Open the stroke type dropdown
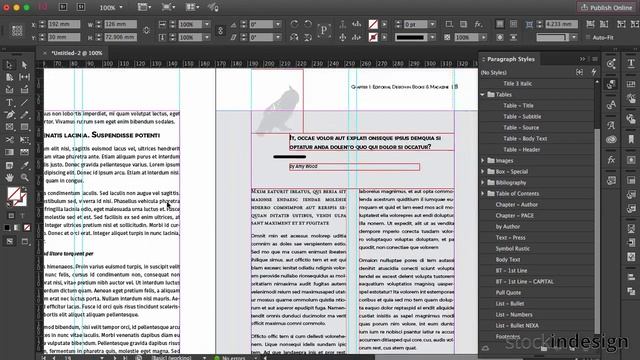The height and width of the screenshot is (360, 640). coord(432,37)
